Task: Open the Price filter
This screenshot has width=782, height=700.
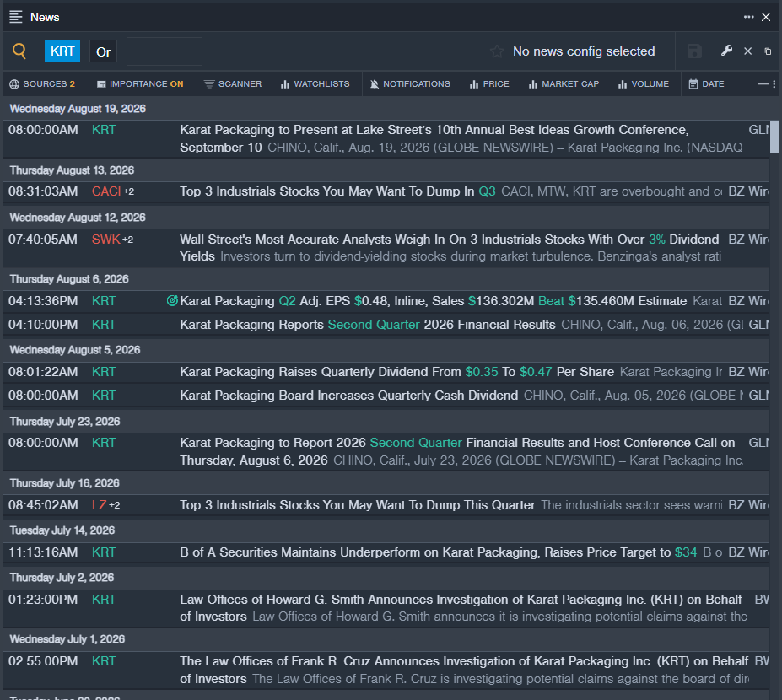Action: [x=489, y=83]
